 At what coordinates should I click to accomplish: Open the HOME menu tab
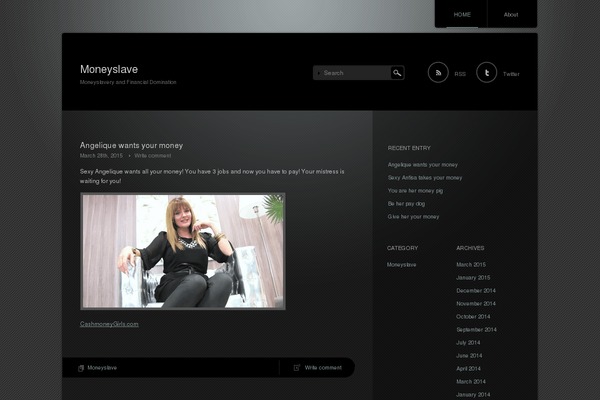(x=462, y=15)
